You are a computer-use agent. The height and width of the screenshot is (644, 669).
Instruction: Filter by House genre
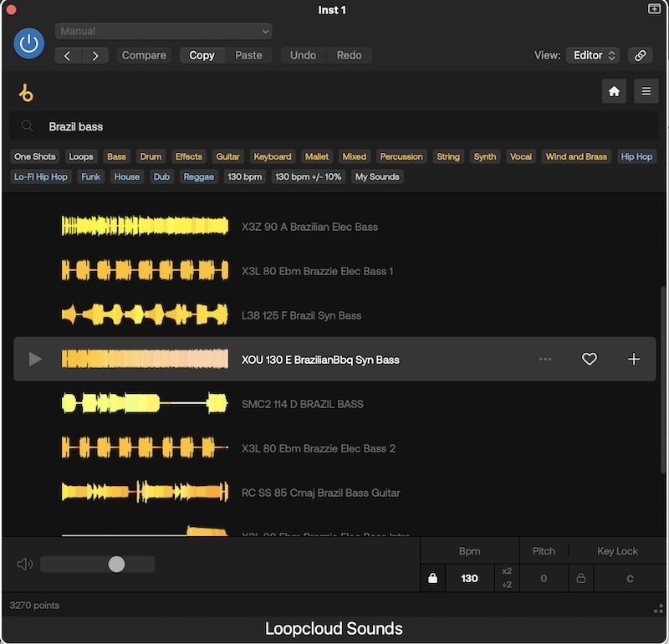click(x=127, y=176)
